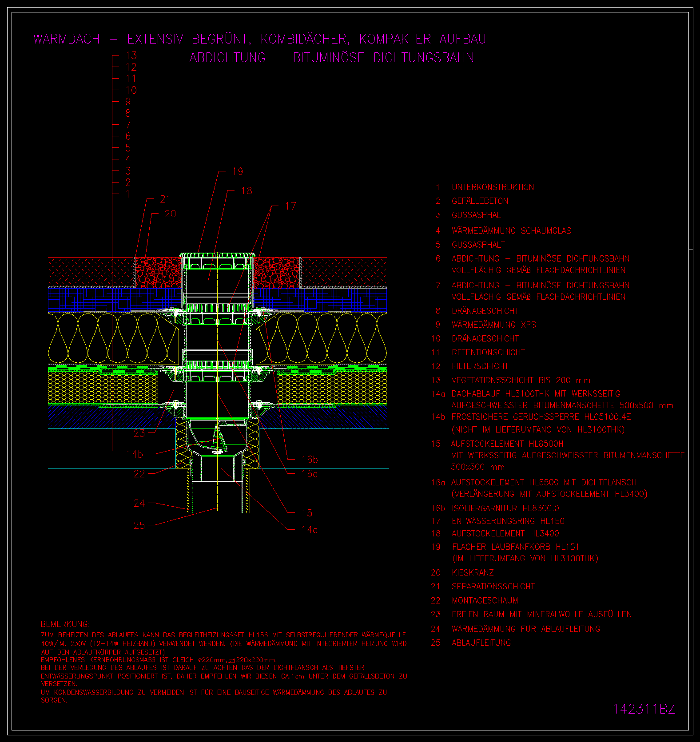This screenshot has height=742, width=700.
Task: Select the 'BEMERKUNG:' heading
Action: (65, 624)
